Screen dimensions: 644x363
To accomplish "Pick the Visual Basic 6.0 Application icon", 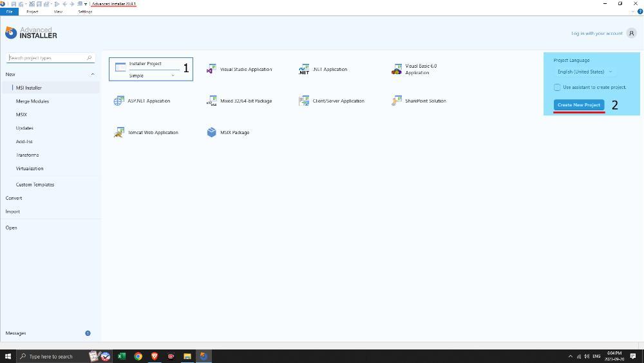I will click(396, 70).
